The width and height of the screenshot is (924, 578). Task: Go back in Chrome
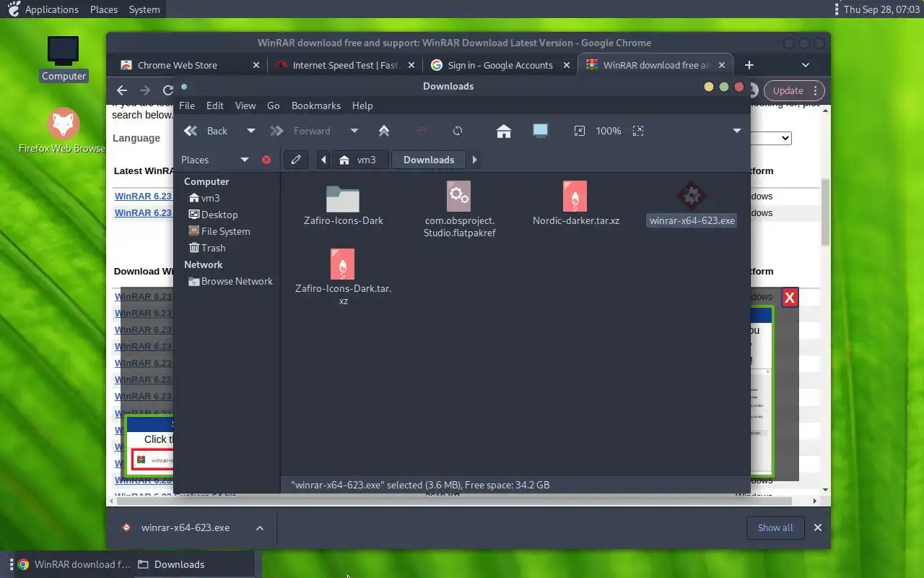(x=122, y=90)
